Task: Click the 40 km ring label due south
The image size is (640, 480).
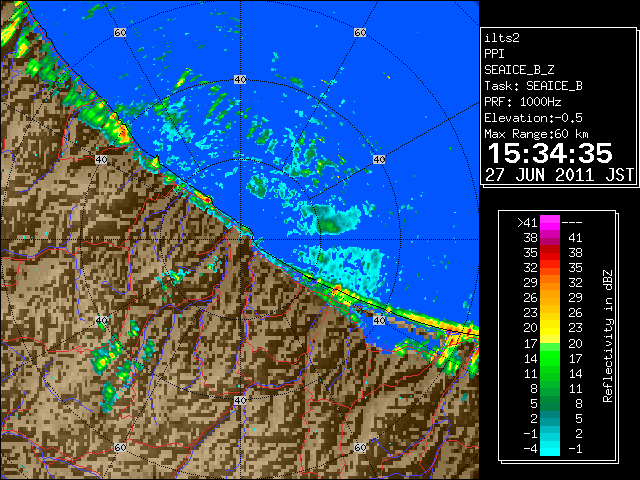Action: (240, 400)
